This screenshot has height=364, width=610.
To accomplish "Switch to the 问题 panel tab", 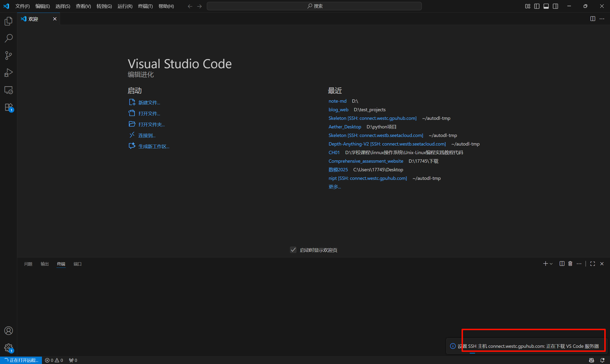I will [x=28, y=264].
